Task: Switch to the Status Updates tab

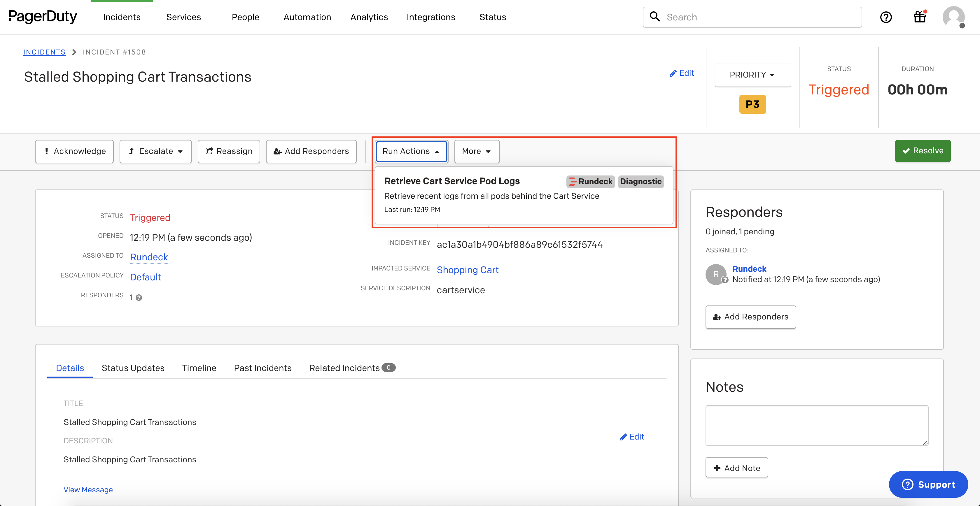Action: tap(133, 368)
